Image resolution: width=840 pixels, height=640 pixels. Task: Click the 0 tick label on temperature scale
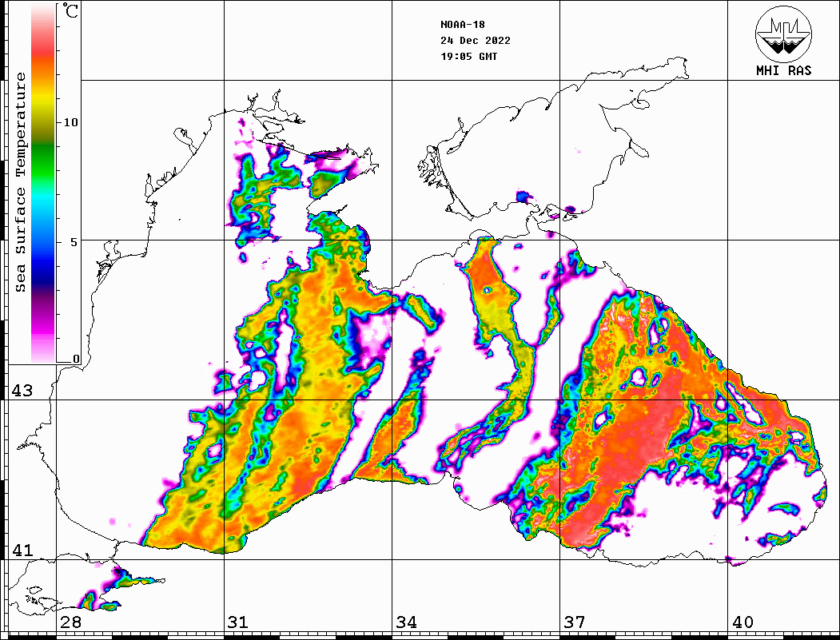pyautogui.click(x=76, y=359)
